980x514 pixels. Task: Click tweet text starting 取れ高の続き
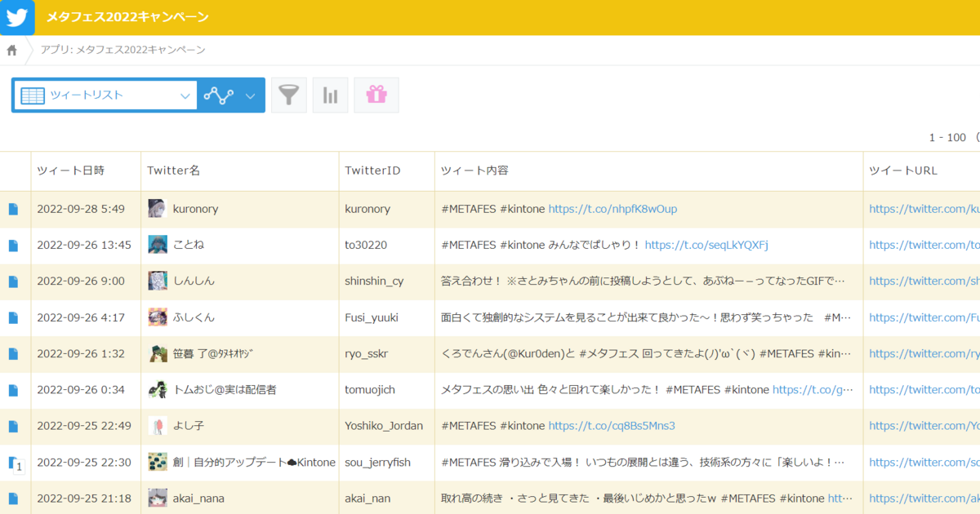pos(646,498)
